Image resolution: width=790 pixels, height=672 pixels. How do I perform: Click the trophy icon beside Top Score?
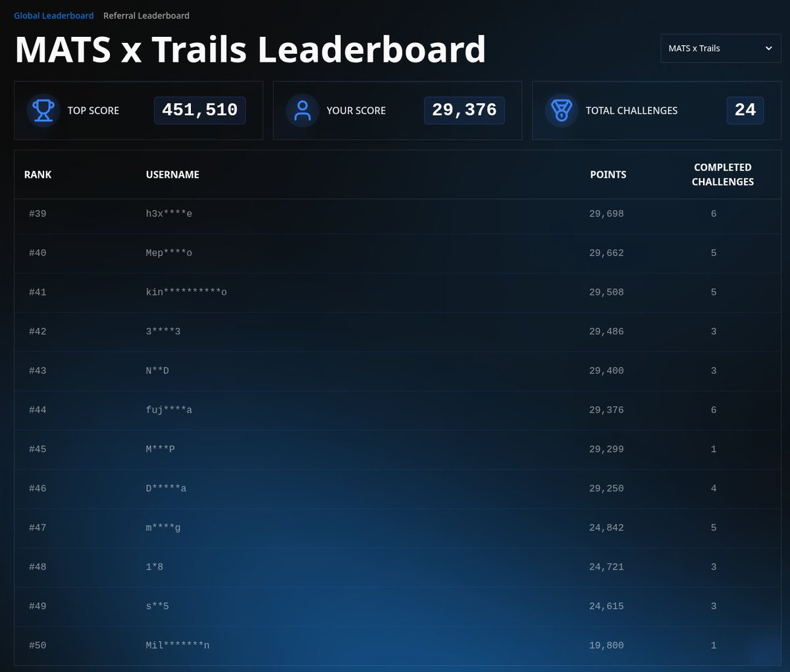[x=43, y=111]
